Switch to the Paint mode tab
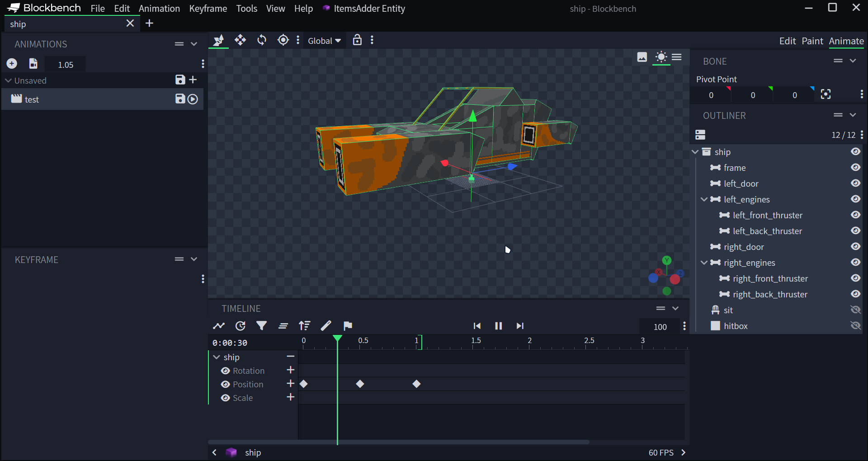The height and width of the screenshot is (461, 868). coord(812,41)
